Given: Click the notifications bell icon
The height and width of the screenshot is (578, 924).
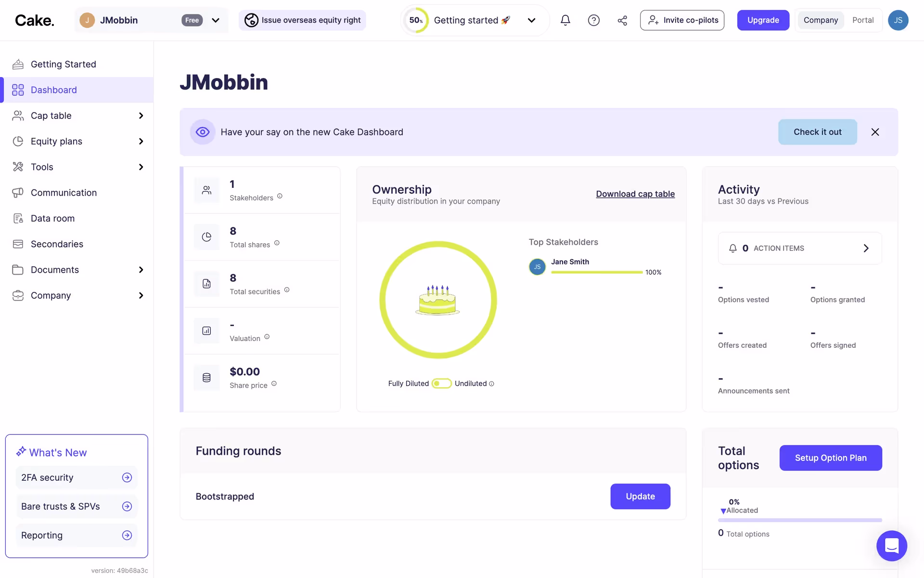Looking at the screenshot, I should (565, 20).
